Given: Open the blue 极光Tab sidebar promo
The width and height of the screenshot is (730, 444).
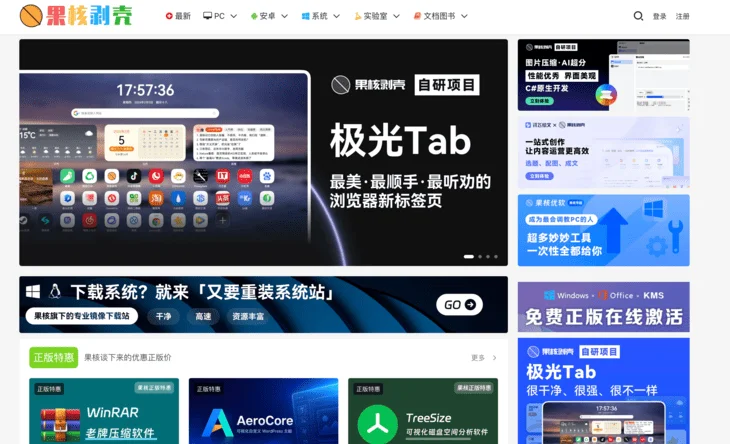Looking at the screenshot, I should click(x=603, y=391).
